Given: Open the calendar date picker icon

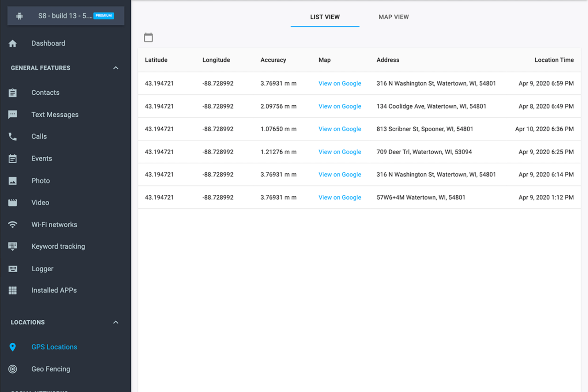Looking at the screenshot, I should 148,37.
